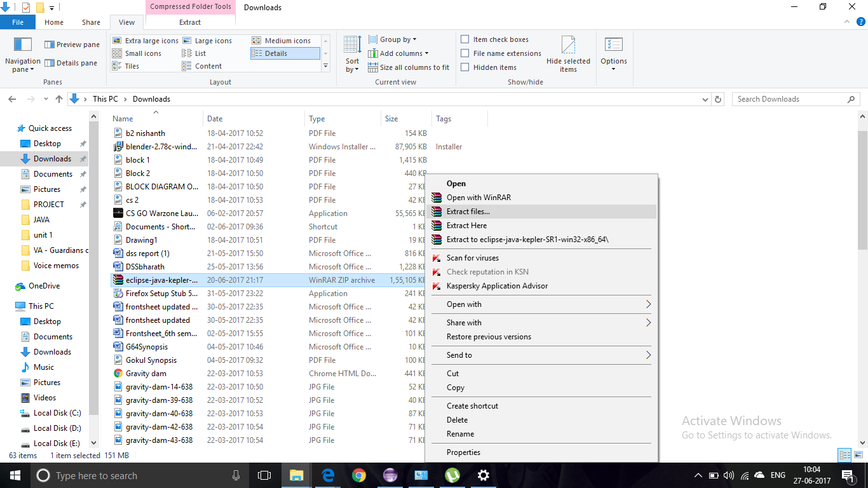Open the Add columns dropdown

click(x=398, y=53)
